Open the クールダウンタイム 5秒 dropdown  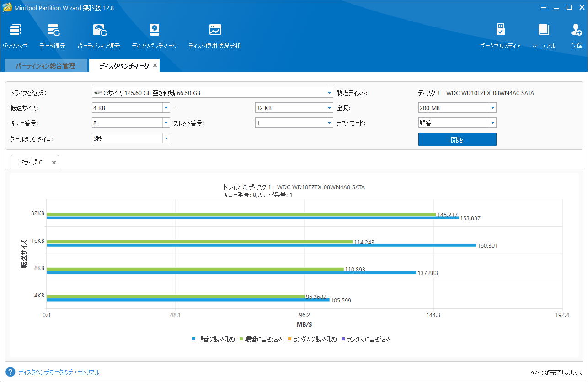coord(166,138)
